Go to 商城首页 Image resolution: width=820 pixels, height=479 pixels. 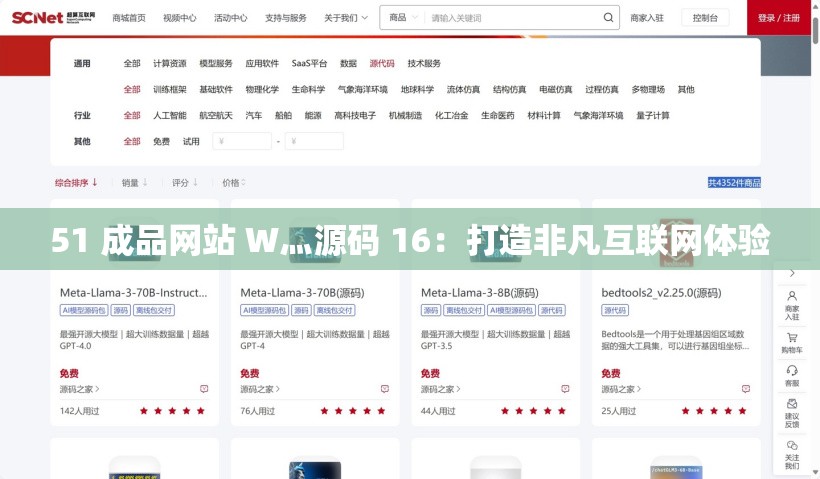(x=129, y=18)
